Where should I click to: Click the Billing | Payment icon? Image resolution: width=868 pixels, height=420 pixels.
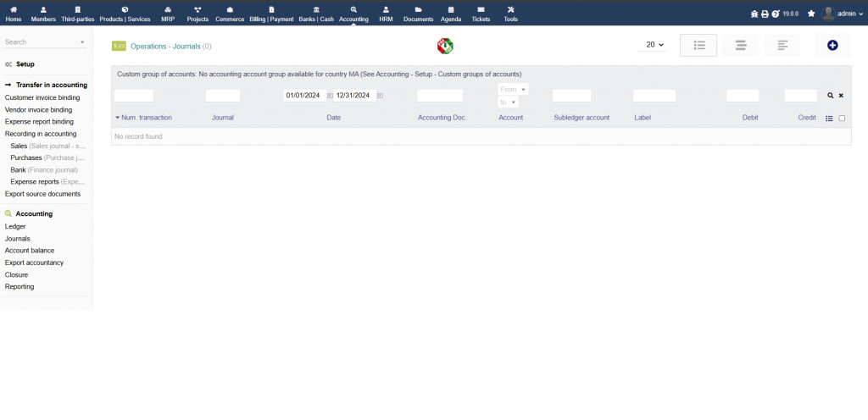(x=271, y=9)
